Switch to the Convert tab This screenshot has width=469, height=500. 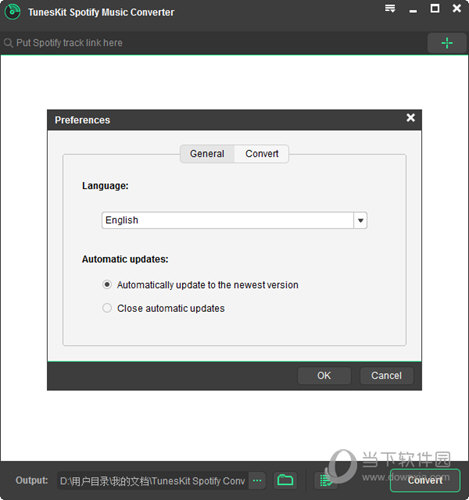click(262, 154)
